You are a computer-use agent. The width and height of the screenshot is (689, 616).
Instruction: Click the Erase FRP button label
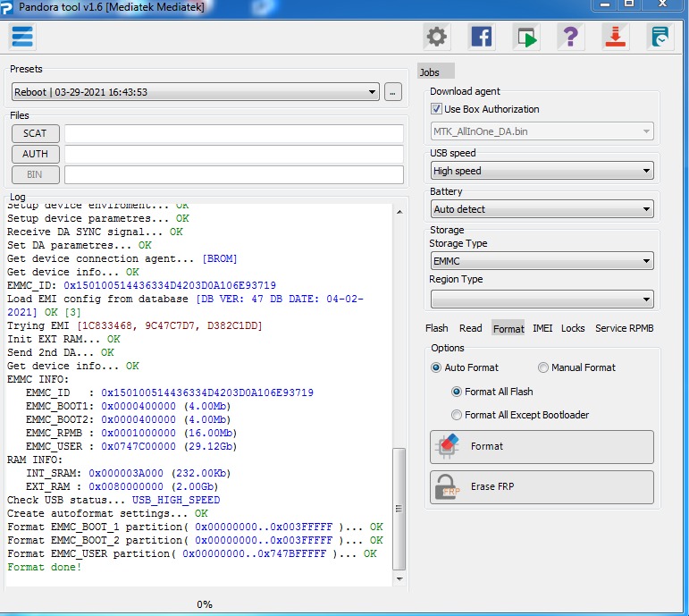pos(492,486)
